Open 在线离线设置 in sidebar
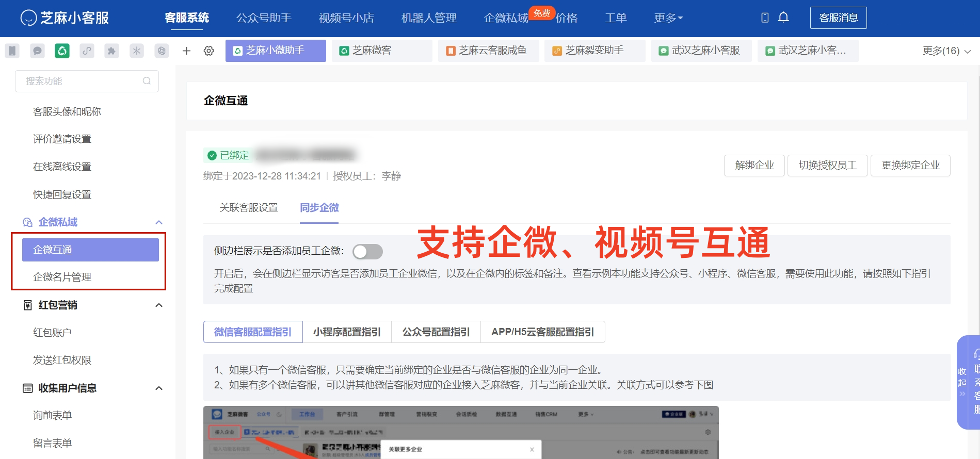 (x=62, y=167)
